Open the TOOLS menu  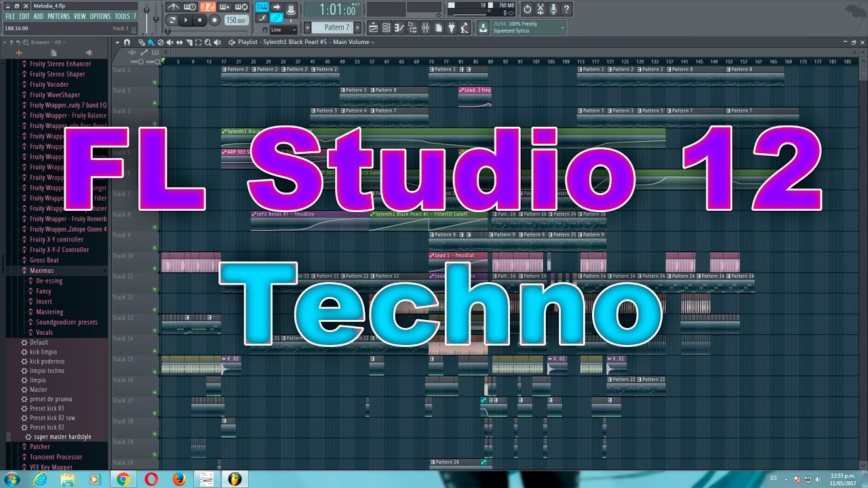pyautogui.click(x=122, y=16)
